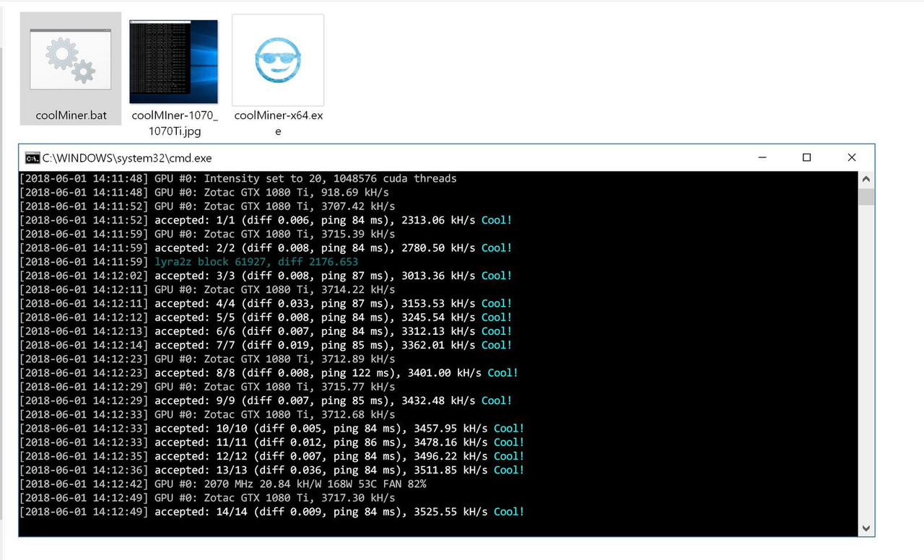Screen dimensions: 924x560
Task: Click the cmd.exe window title text
Action: click(x=127, y=157)
